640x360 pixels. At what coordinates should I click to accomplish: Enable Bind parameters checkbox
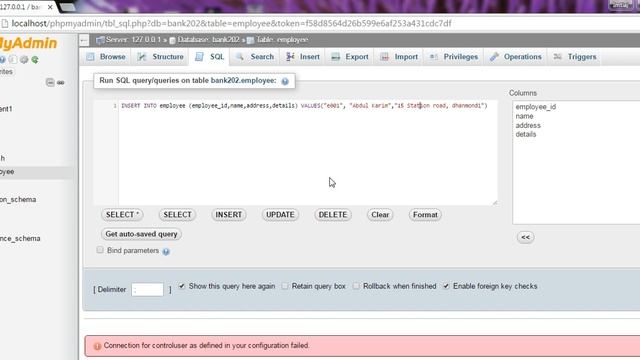[100, 250]
